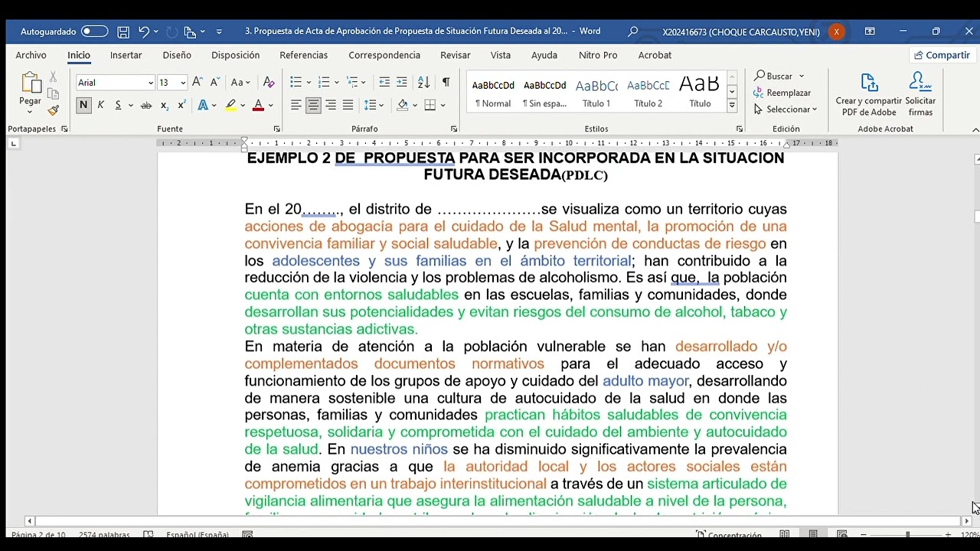This screenshot has width=980, height=551.
Task: Open the search magnifier in title bar
Action: (x=632, y=31)
